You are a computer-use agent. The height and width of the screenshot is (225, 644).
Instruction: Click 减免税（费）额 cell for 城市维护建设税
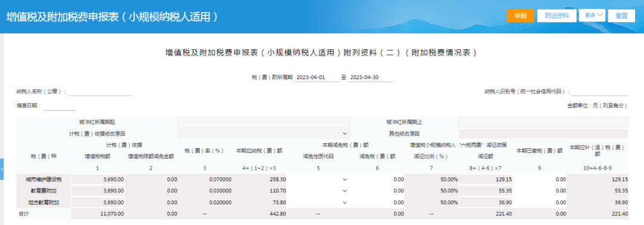pyautogui.click(x=377, y=180)
